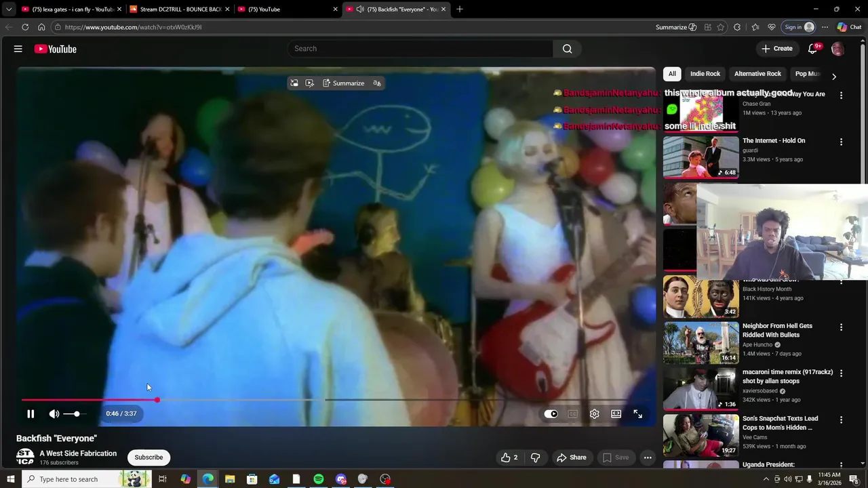Open video settings gear
Screen dimensions: 868x488
(x=594, y=413)
